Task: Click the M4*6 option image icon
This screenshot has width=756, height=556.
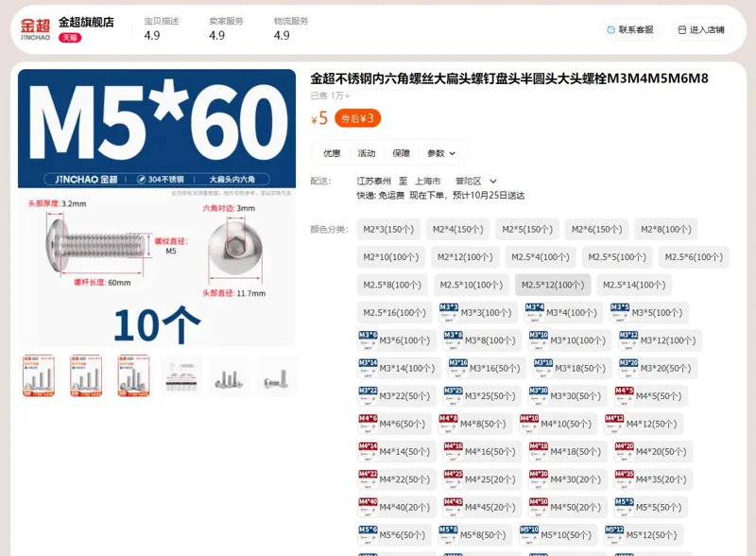Action: click(x=368, y=425)
